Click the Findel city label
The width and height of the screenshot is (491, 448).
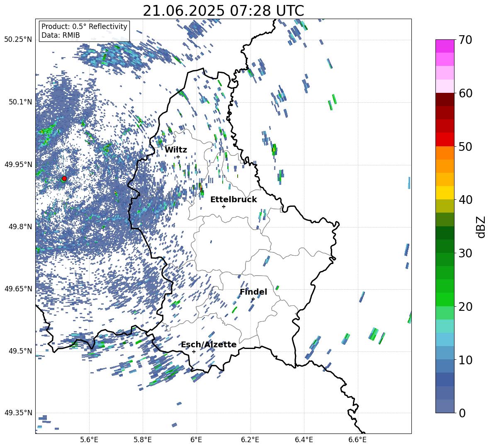pyautogui.click(x=253, y=292)
